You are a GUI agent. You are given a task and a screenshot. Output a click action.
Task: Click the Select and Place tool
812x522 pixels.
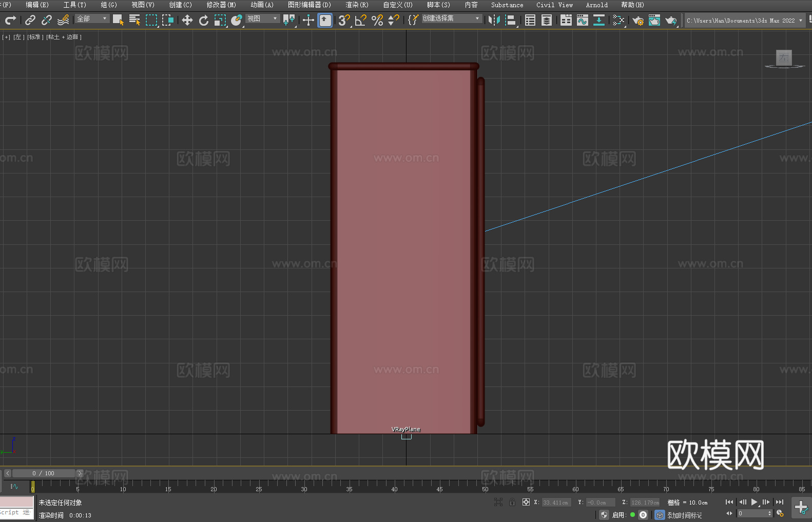tap(237, 20)
